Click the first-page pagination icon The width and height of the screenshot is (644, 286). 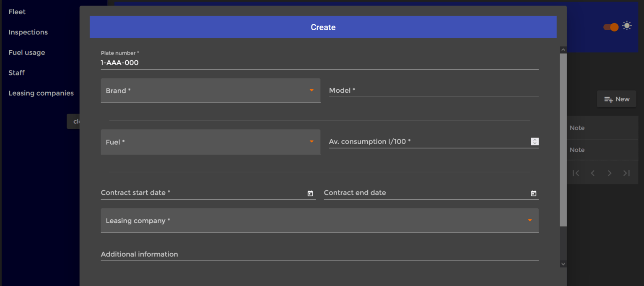(x=576, y=173)
